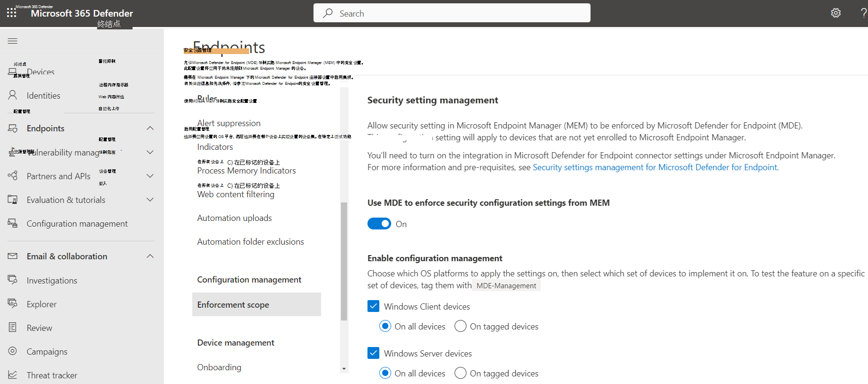
Task: Select On all devices for Windows Server
Action: pyautogui.click(x=385, y=373)
